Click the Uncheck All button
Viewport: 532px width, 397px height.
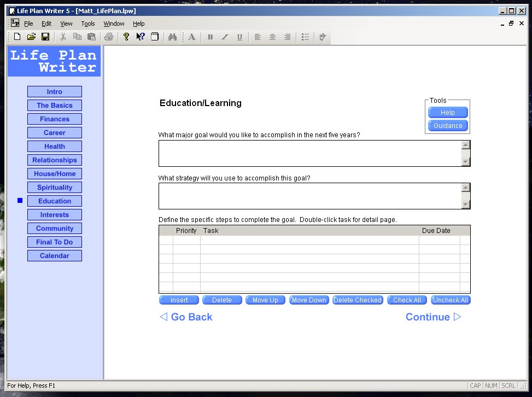click(x=451, y=300)
